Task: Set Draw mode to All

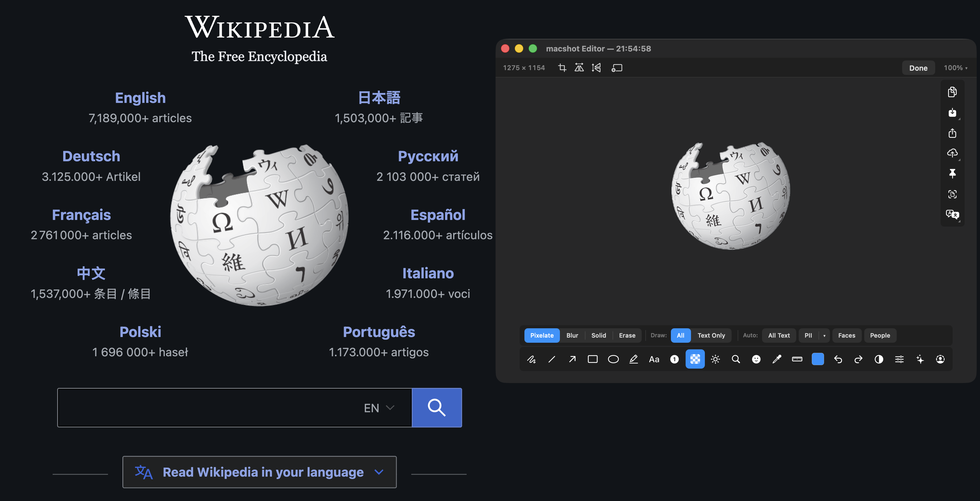Action: coord(680,336)
